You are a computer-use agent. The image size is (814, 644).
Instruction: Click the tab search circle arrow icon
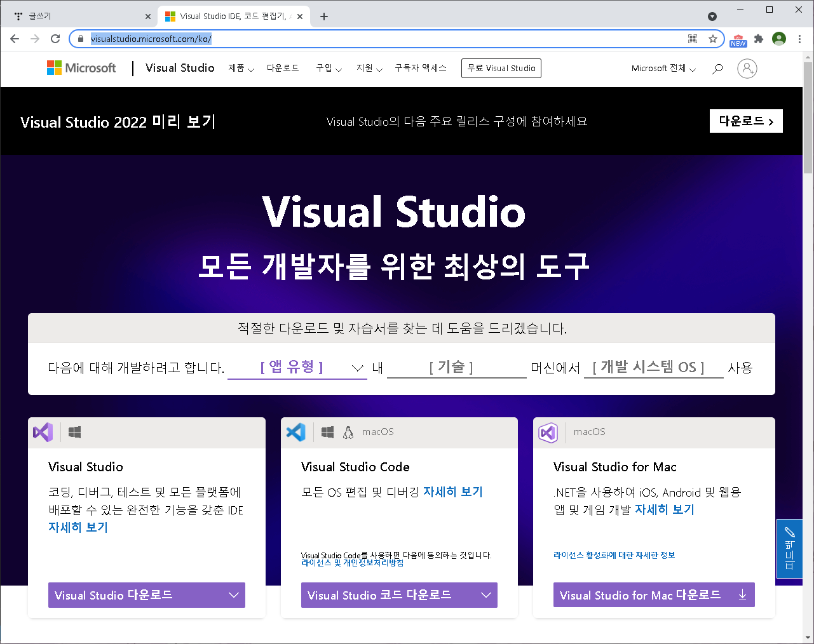[712, 17]
